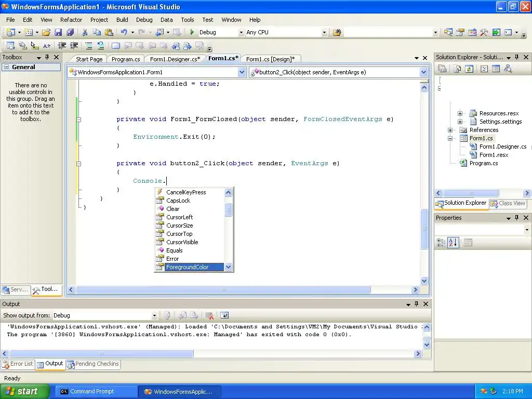Viewport: 532px width, 399px height.
Task: Click the Decrease Line Indent icon
Action: point(62,46)
